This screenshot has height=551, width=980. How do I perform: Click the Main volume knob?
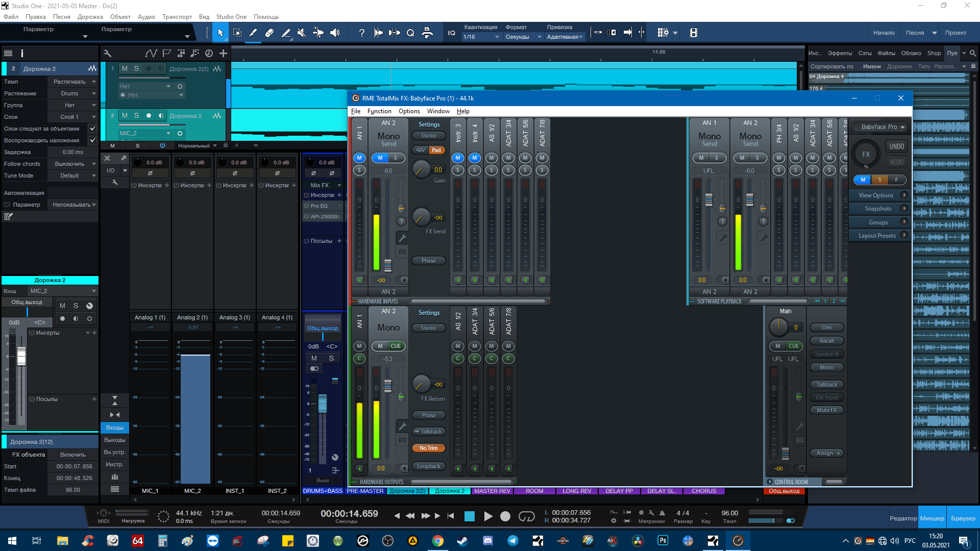(x=779, y=327)
